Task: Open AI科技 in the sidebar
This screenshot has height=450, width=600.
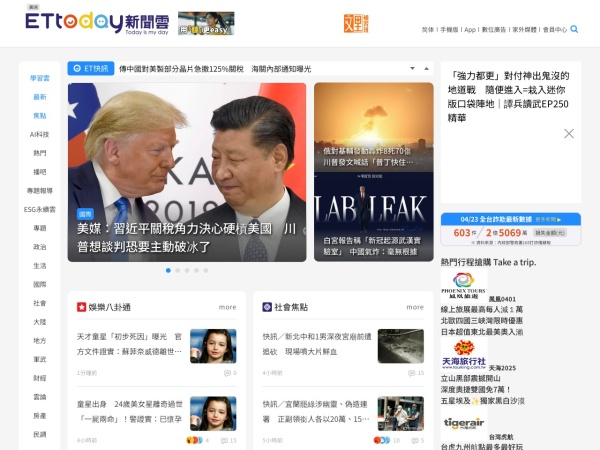Action: click(40, 134)
